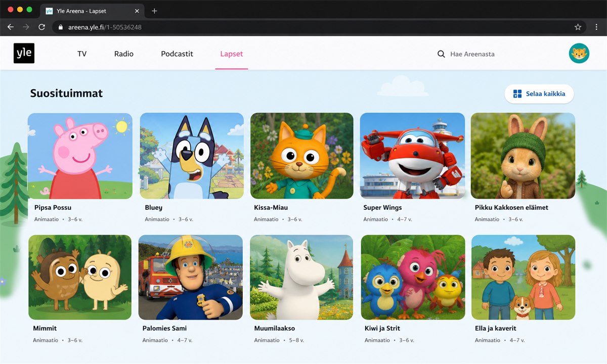Click the age label under Muumilaakso
The height and width of the screenshot is (364, 607).
tap(296, 341)
